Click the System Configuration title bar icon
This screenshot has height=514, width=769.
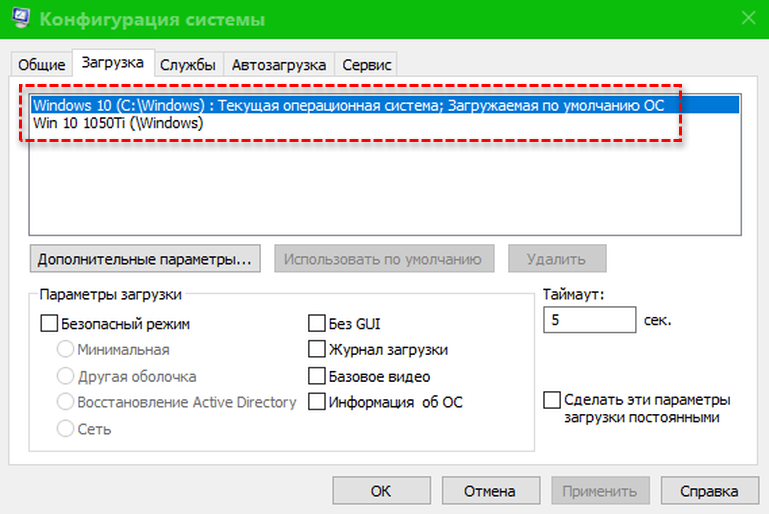click(x=20, y=18)
